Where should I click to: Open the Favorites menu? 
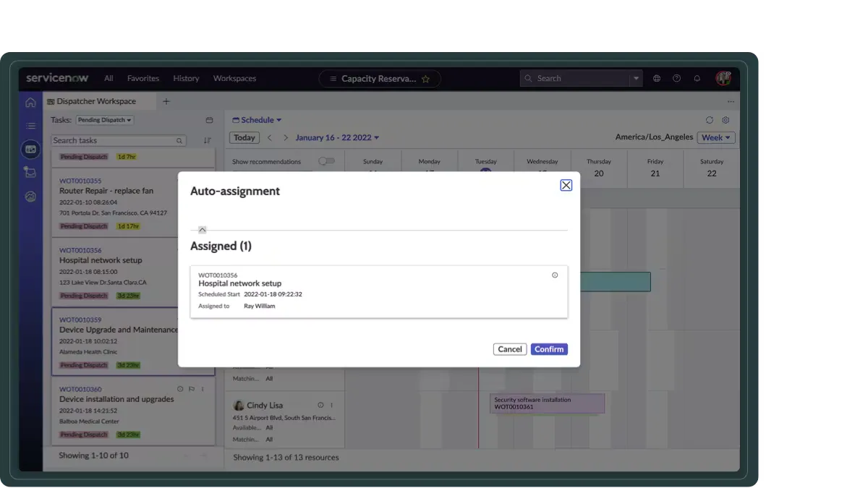[x=143, y=78]
